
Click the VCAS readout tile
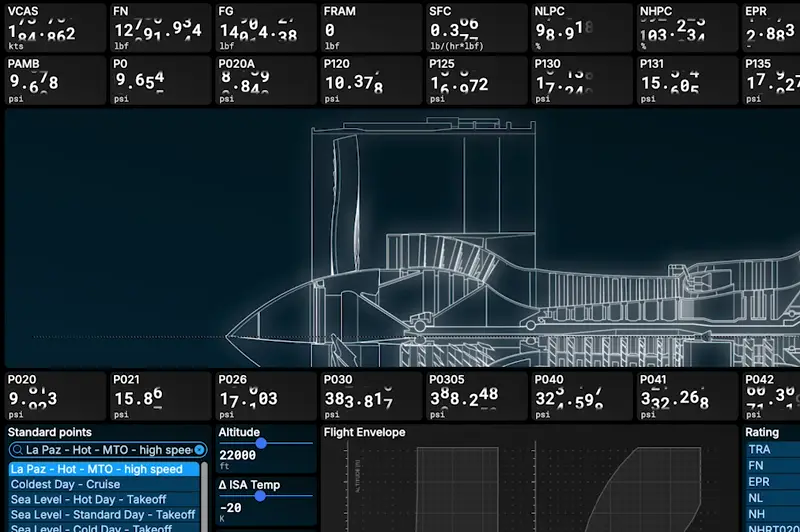[x=55, y=28]
